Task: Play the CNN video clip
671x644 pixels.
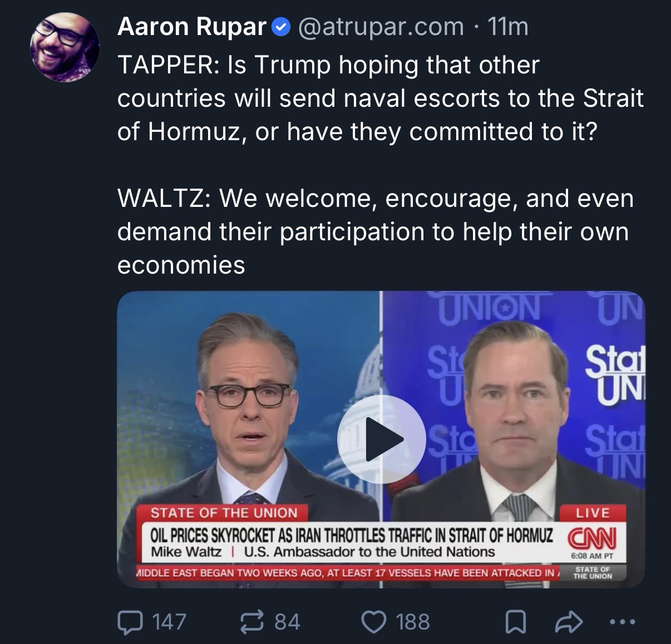Action: click(381, 439)
